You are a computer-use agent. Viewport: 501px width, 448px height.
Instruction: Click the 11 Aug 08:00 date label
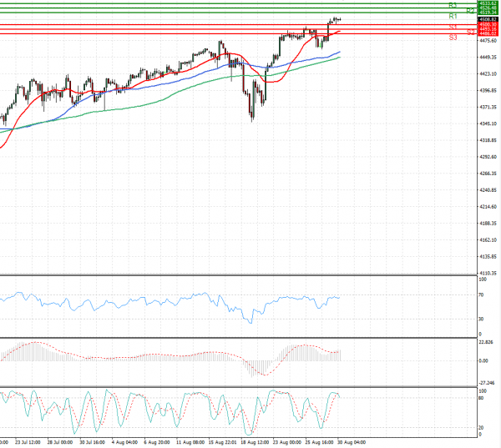[190, 442]
